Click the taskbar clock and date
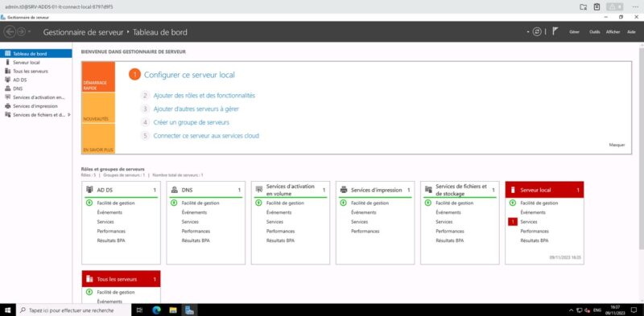Viewport: 644px width, 316px height. tap(615, 310)
